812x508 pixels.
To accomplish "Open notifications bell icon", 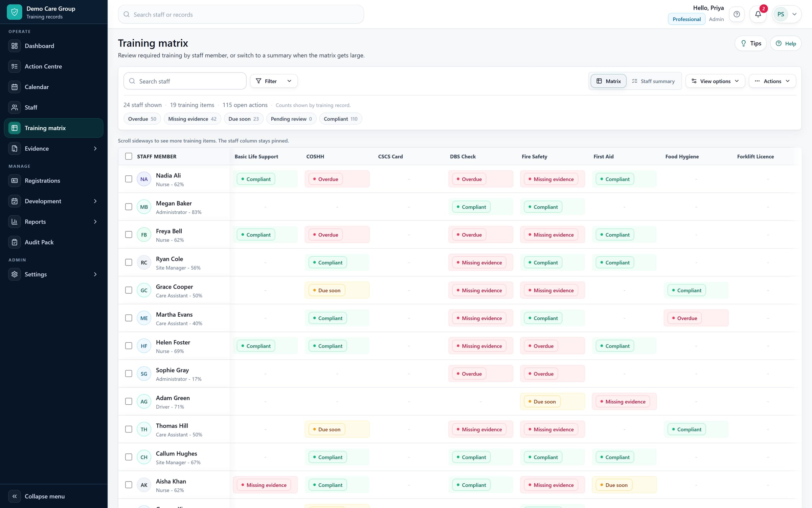I will pos(758,14).
